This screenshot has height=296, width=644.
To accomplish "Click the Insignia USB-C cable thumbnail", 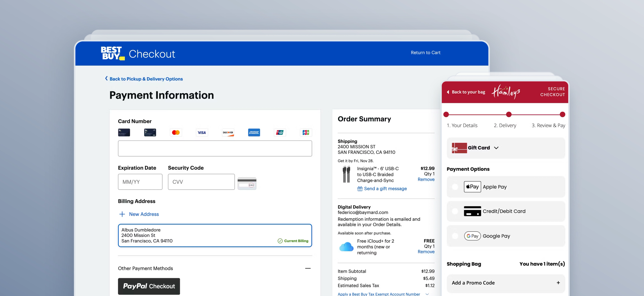I will [x=346, y=174].
